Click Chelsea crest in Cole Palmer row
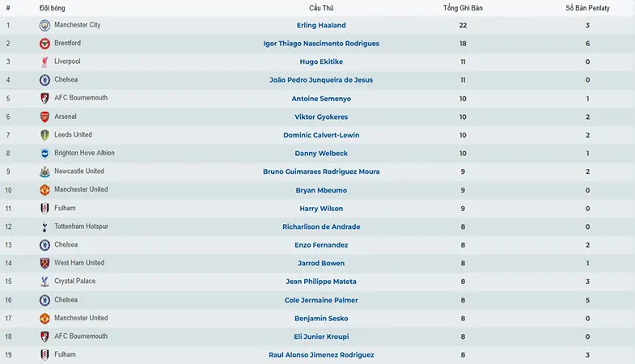The height and width of the screenshot is (364, 635). 44,300
